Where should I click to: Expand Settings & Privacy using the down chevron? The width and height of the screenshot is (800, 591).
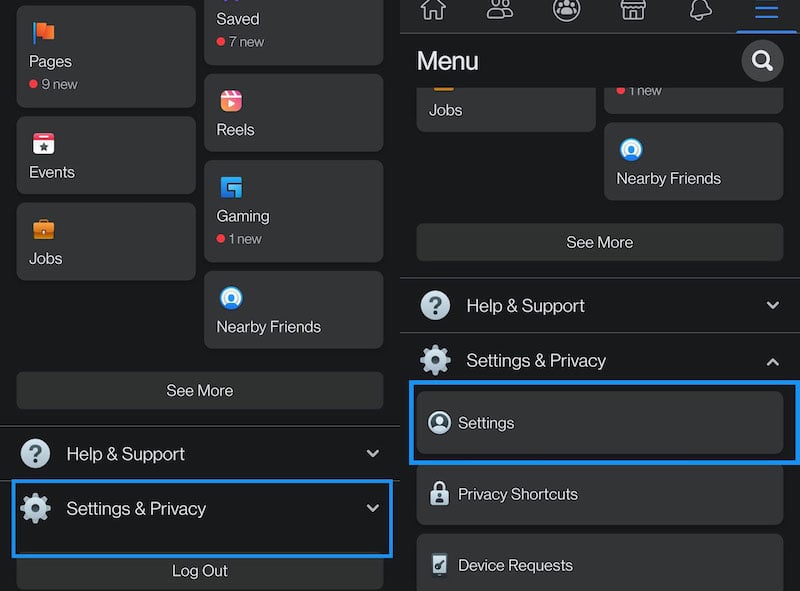click(x=373, y=508)
